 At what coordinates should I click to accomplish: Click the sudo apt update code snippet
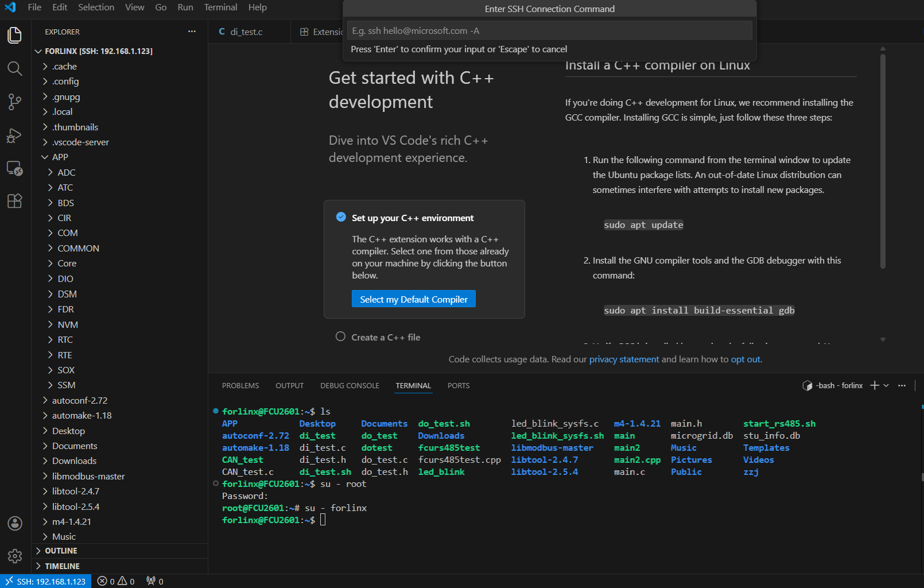[x=643, y=225]
